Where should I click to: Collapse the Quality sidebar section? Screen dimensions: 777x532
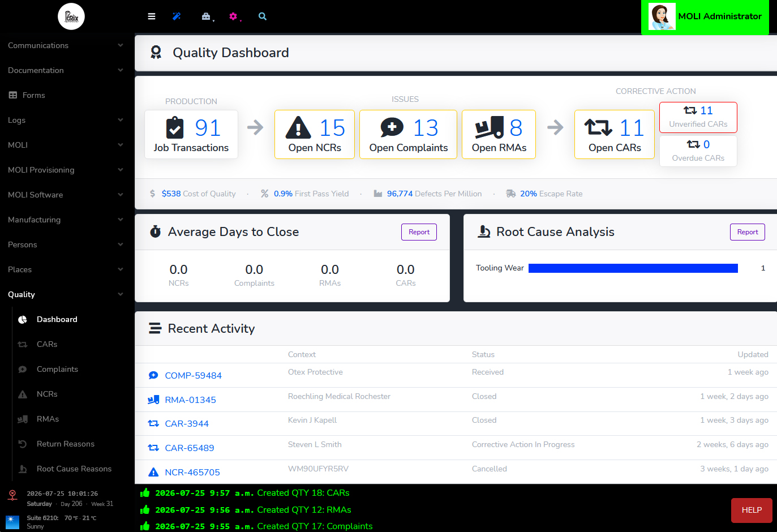67,294
